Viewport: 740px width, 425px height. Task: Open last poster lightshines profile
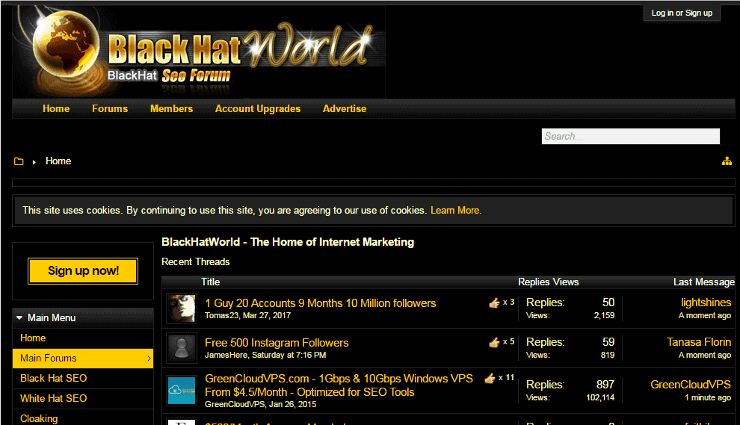pos(706,302)
